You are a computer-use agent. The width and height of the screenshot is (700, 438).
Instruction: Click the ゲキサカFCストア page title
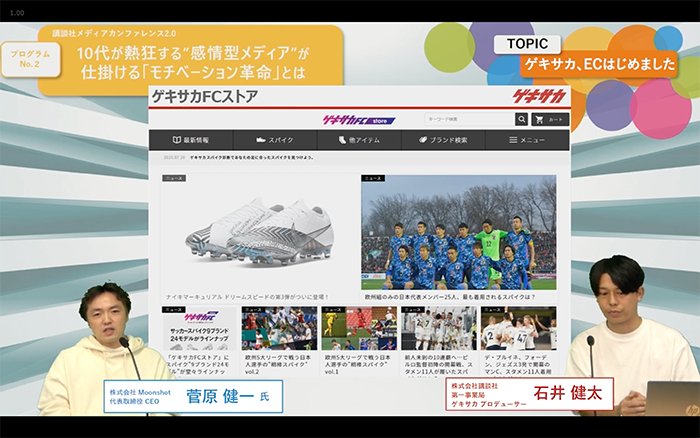(205, 96)
